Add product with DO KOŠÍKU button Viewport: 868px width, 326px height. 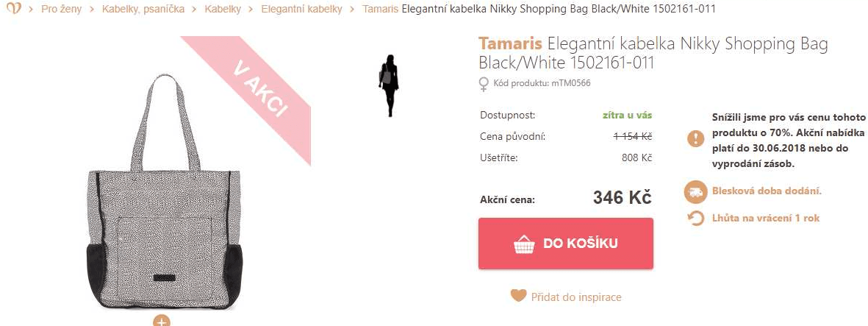pyautogui.click(x=566, y=244)
